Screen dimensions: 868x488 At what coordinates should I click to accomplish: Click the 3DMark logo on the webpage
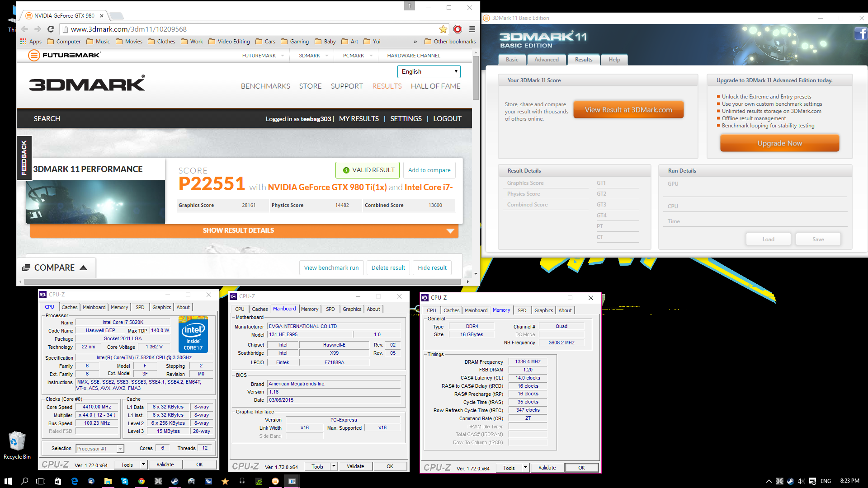click(87, 84)
